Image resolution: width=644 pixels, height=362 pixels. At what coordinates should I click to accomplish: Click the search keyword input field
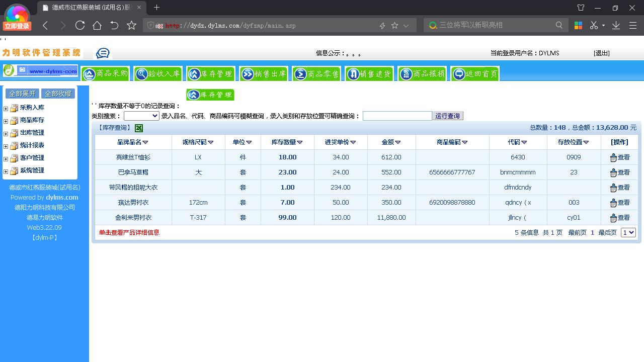397,116
